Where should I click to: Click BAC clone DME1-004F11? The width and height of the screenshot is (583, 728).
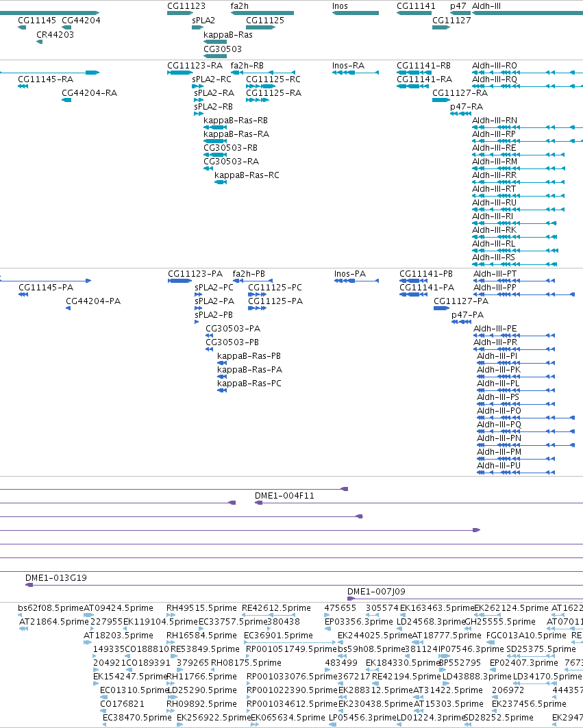284,496
